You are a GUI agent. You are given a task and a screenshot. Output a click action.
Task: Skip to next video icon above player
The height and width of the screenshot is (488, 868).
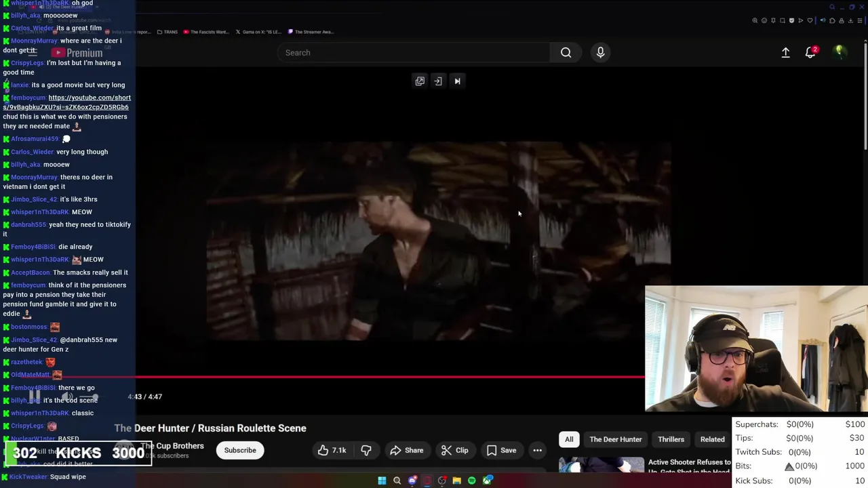pos(457,81)
